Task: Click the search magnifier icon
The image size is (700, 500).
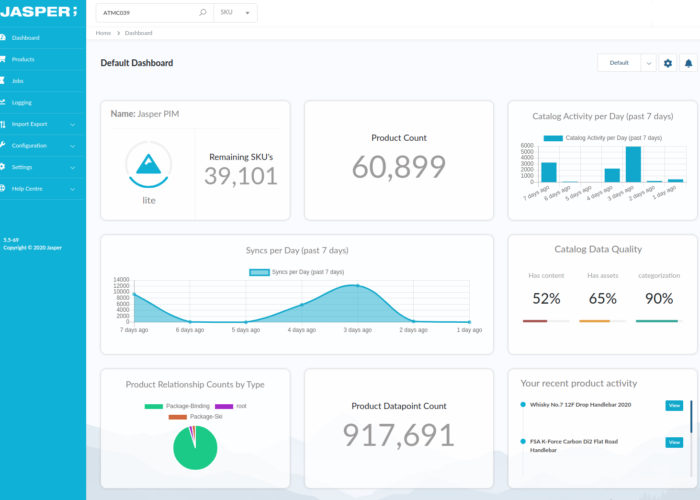Action: [x=203, y=12]
